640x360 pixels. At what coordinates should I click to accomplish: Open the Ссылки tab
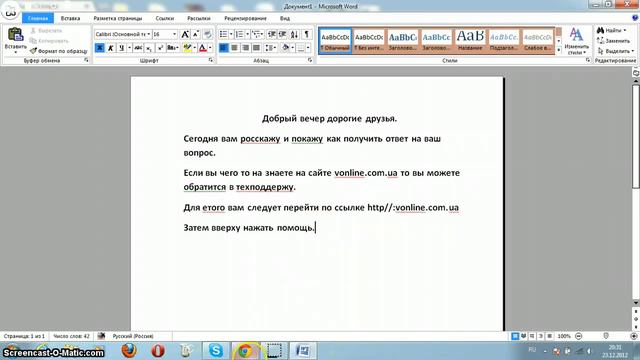(164, 18)
